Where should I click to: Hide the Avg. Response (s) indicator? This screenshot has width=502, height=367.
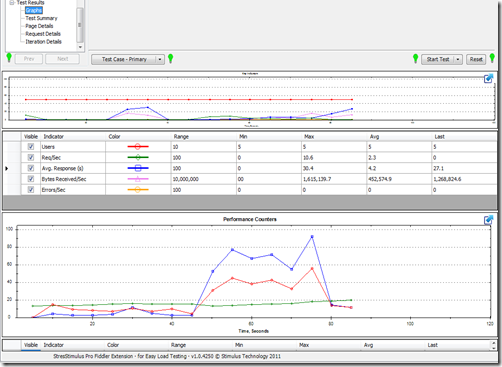tap(31, 168)
